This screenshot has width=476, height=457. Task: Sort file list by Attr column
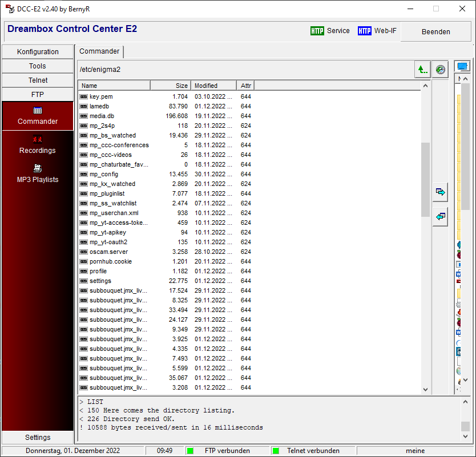[245, 86]
